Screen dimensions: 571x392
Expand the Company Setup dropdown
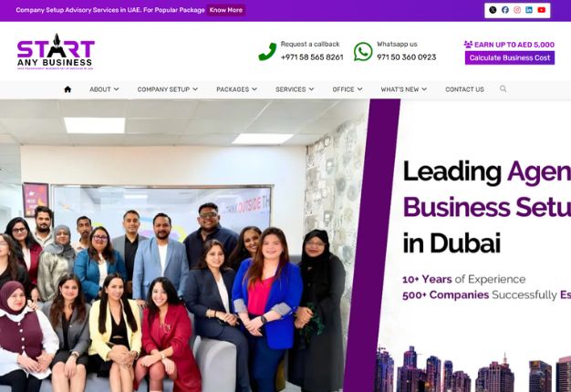(168, 89)
